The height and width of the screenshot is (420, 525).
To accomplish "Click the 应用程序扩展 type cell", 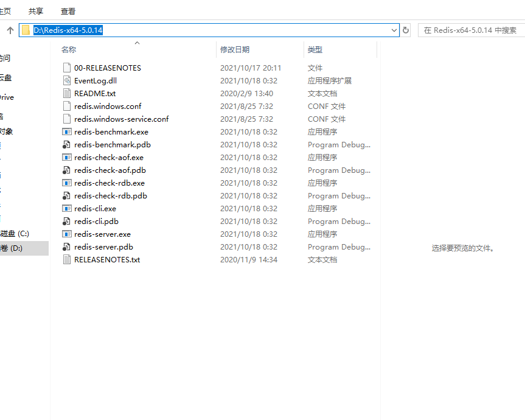I will 330,81.
